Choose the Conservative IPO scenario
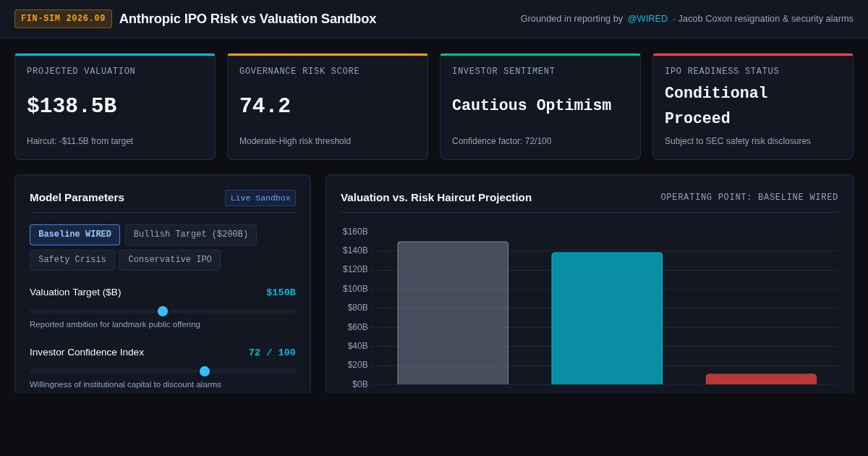Viewport: 868px width, 456px height. (x=170, y=260)
